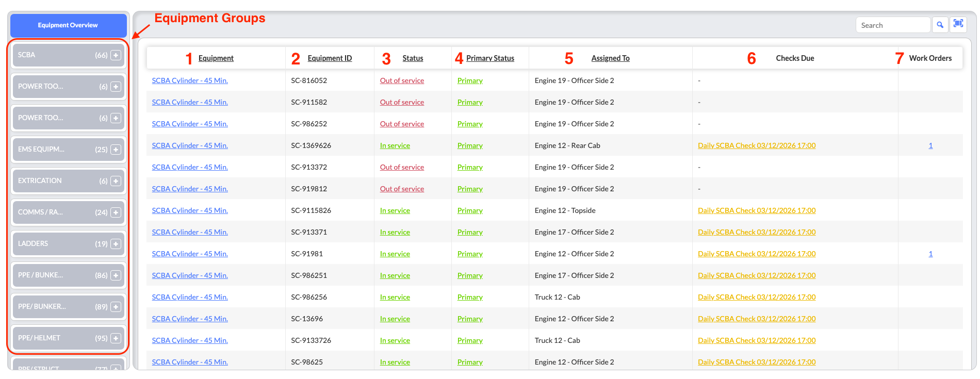
Task: Open Daily SCBA Check for SC-986256
Action: pyautogui.click(x=757, y=297)
